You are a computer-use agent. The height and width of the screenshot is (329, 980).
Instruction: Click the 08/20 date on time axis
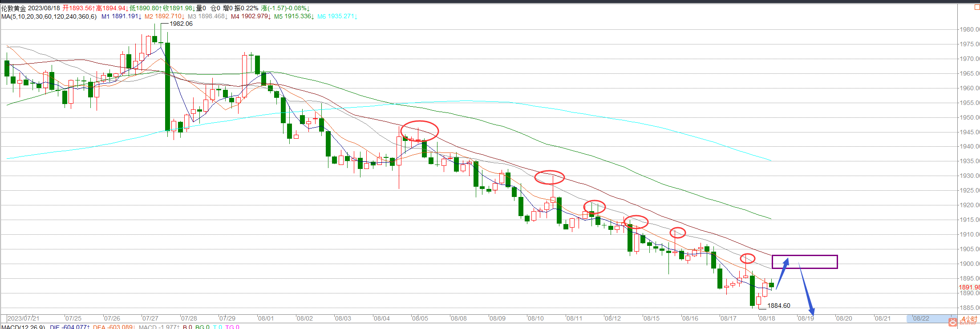844,318
